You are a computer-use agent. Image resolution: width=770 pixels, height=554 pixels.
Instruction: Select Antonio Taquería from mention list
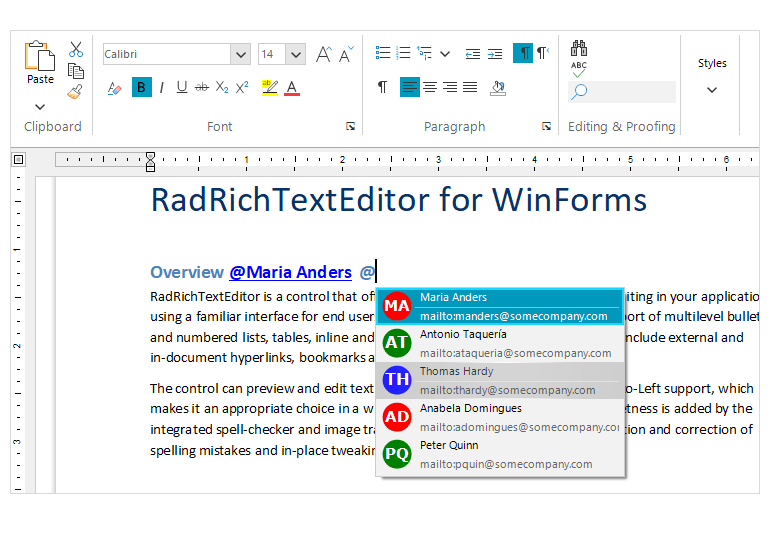pyautogui.click(x=500, y=343)
